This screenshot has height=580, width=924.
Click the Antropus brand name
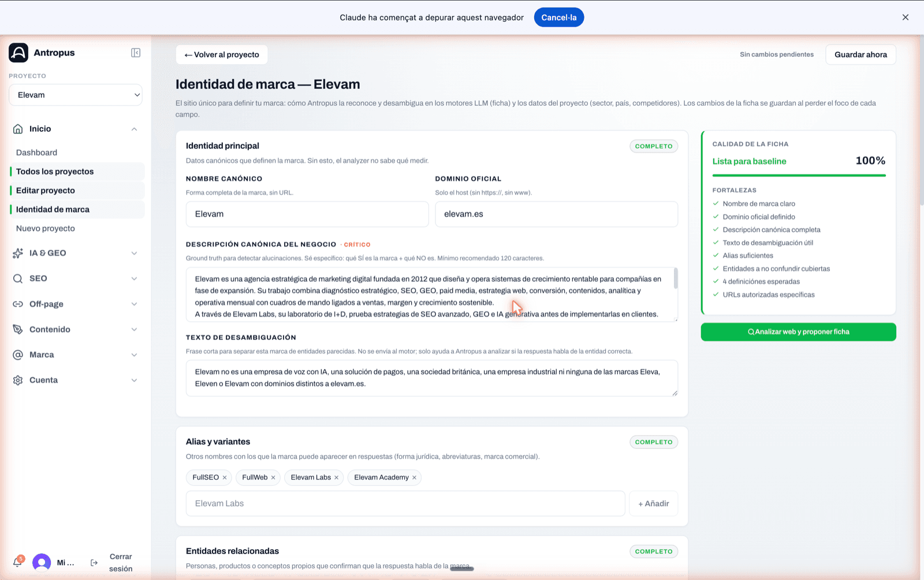pos(54,53)
